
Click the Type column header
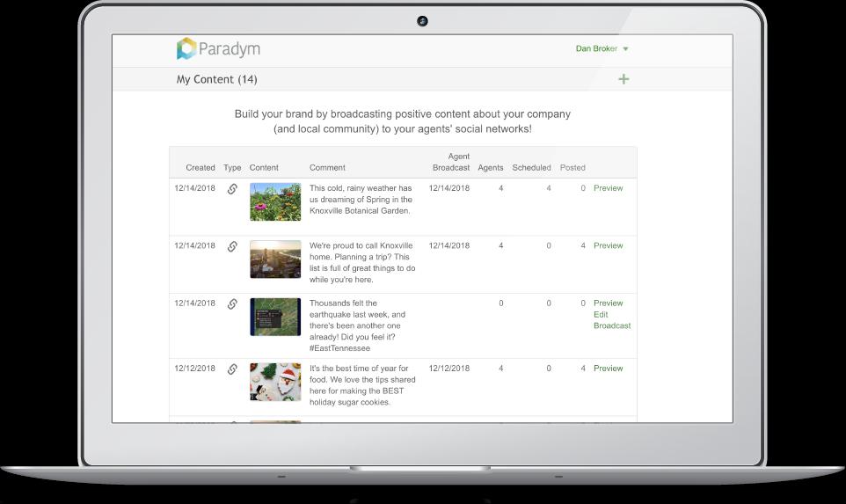(232, 167)
